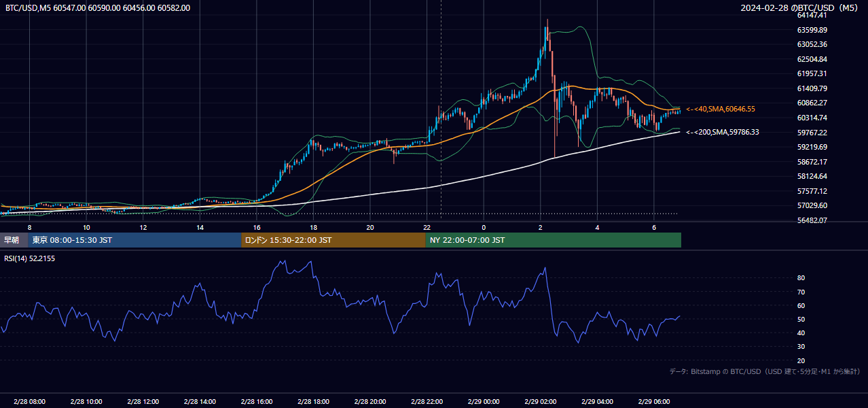Click the 61957.31 price axis value
The image size is (868, 408).
point(812,73)
